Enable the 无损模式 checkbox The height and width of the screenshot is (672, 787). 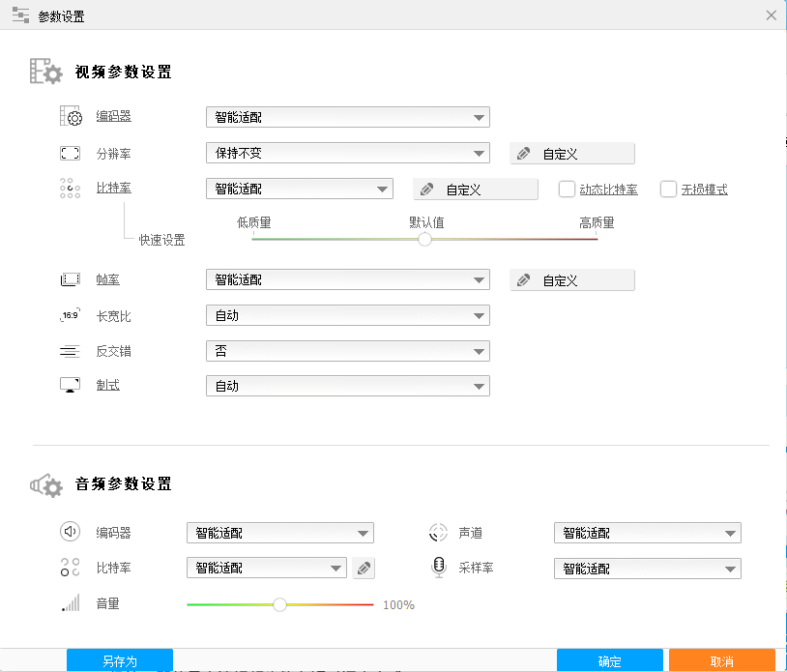click(667, 189)
